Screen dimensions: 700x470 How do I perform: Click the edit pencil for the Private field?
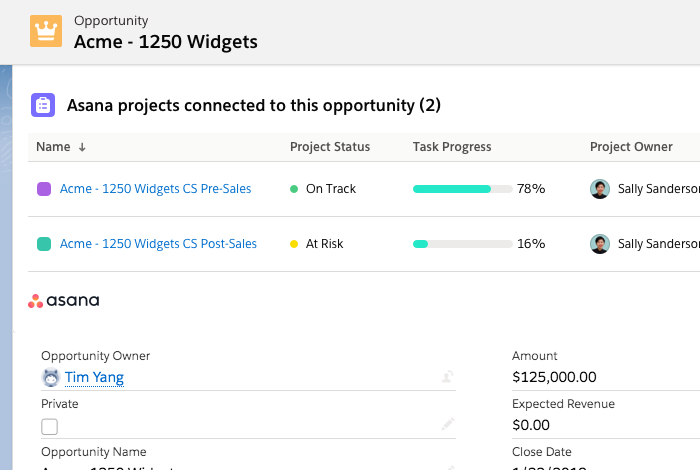448,425
